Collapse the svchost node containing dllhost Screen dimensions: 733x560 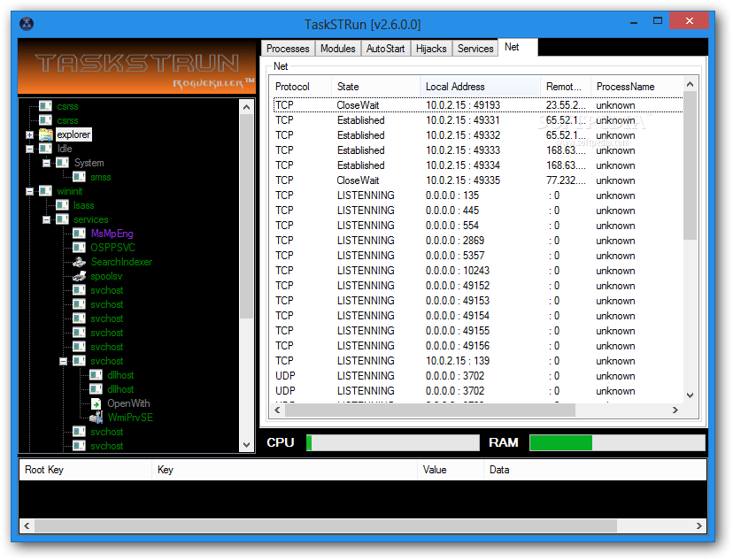[x=63, y=361]
